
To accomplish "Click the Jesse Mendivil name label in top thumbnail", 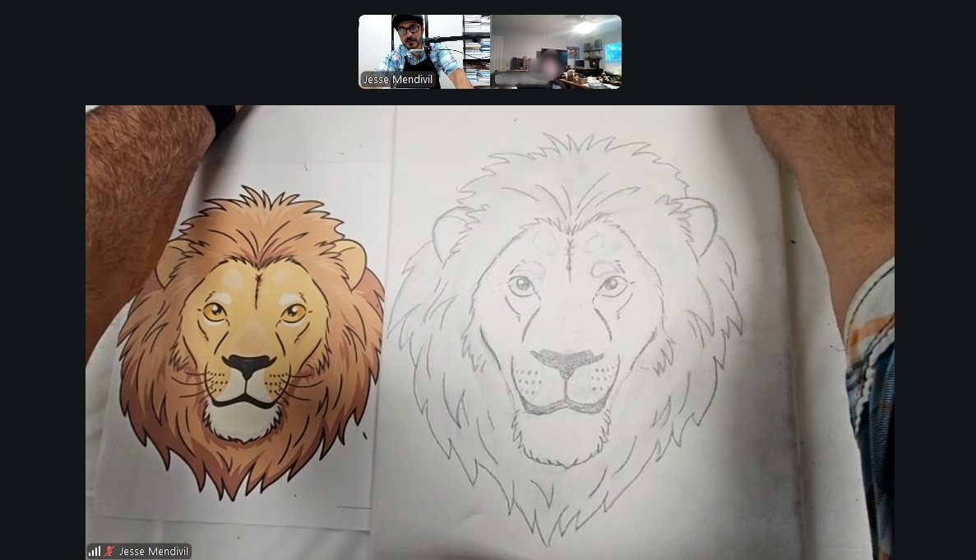I will [398, 80].
